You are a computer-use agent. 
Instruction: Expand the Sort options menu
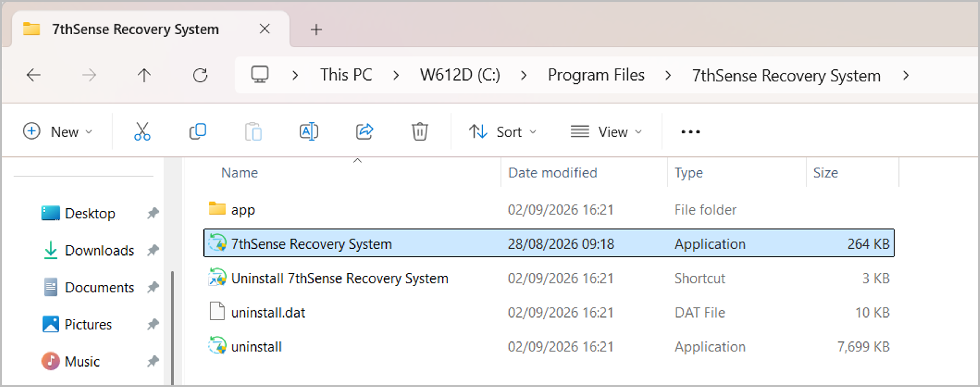pos(502,132)
